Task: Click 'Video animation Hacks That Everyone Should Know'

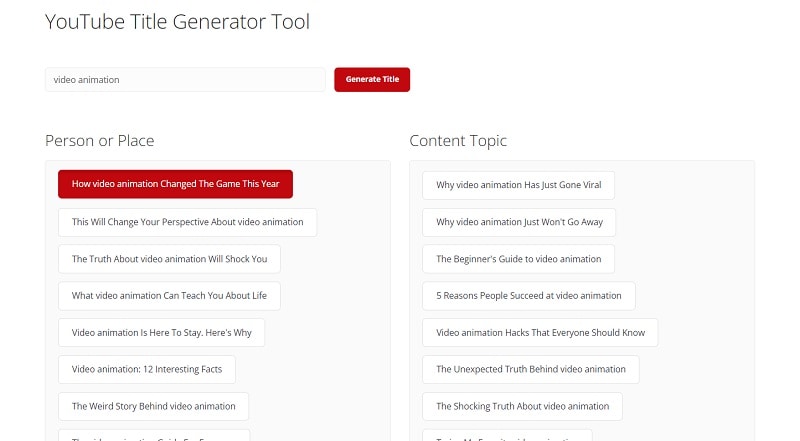Action: click(x=540, y=333)
